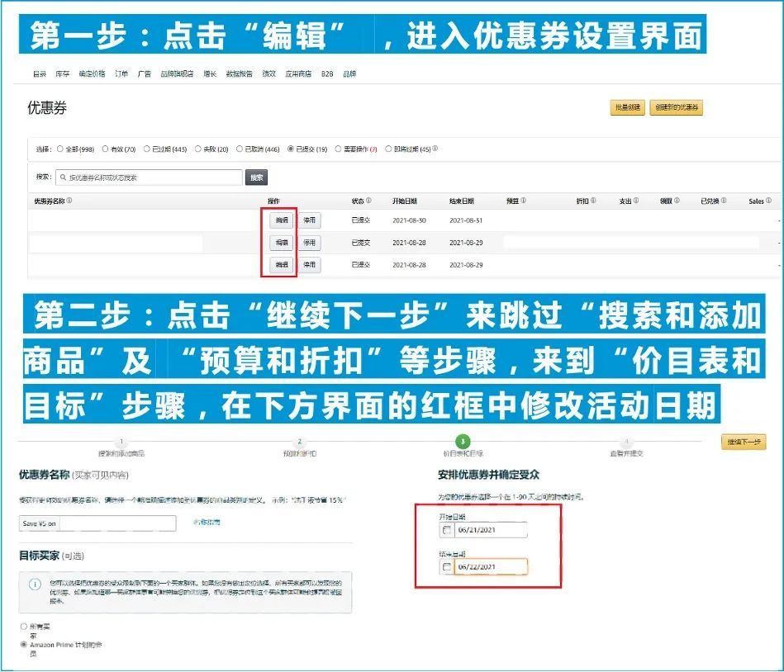Open the 应用商店 menu
Image resolution: width=784 pixels, height=672 pixels.
pos(298,74)
